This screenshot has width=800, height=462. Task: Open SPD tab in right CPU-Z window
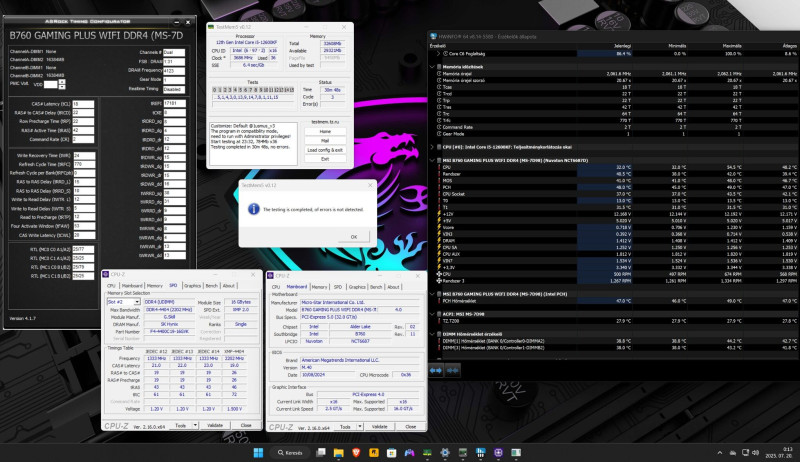(x=338, y=287)
